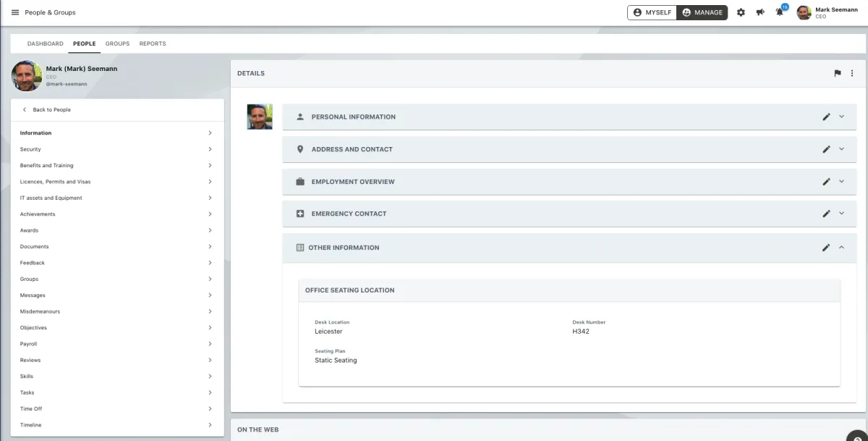The image size is (868, 441).
Task: Click the Leicester desk location value
Action: [328, 332]
